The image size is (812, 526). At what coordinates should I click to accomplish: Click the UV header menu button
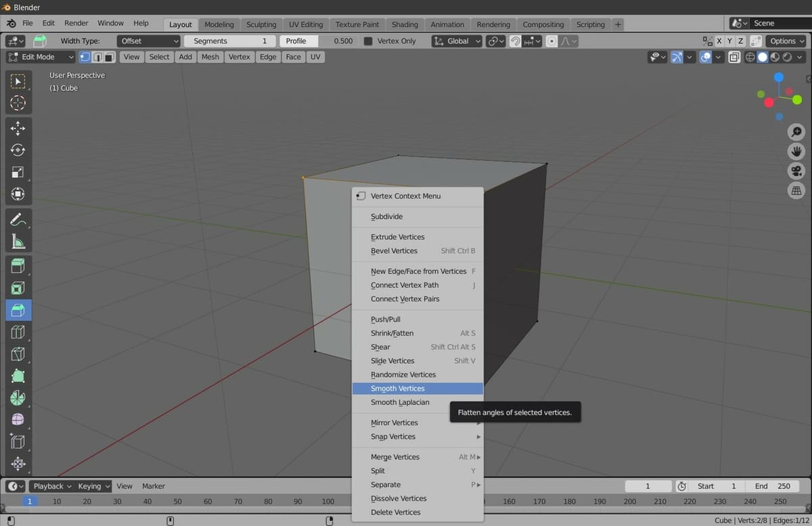(315, 57)
